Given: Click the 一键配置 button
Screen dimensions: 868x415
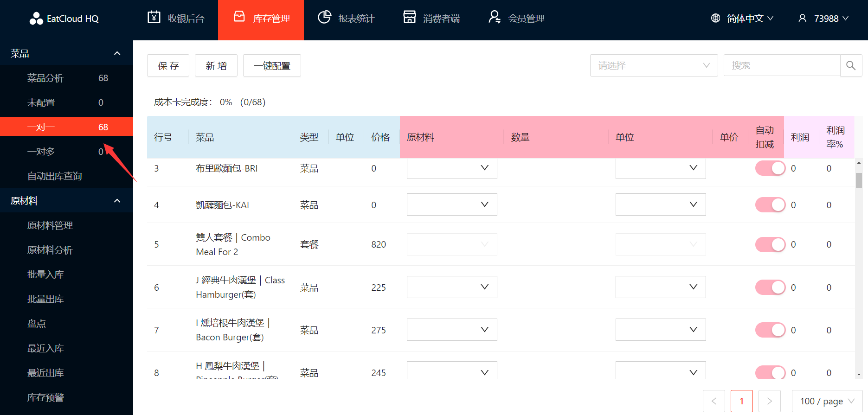Looking at the screenshot, I should pyautogui.click(x=272, y=65).
